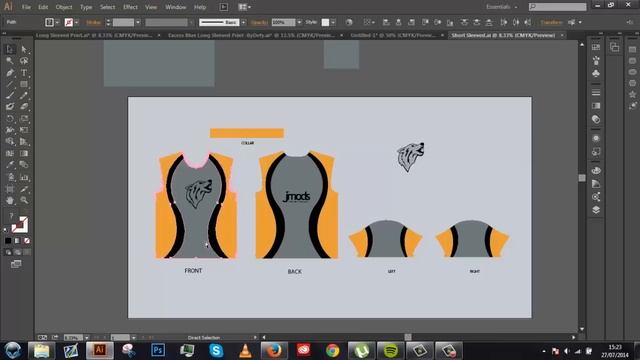Click Horizontal Align Center icon

398,22
